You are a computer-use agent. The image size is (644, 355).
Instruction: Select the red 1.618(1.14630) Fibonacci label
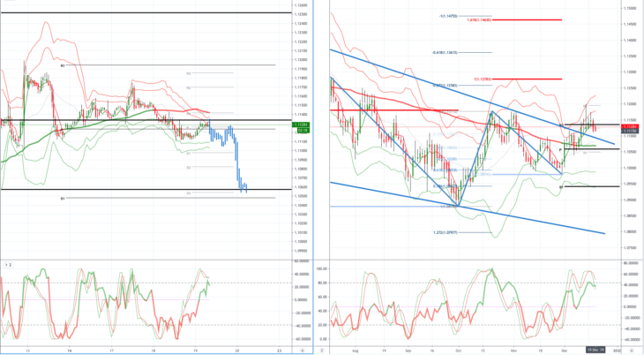click(x=479, y=19)
